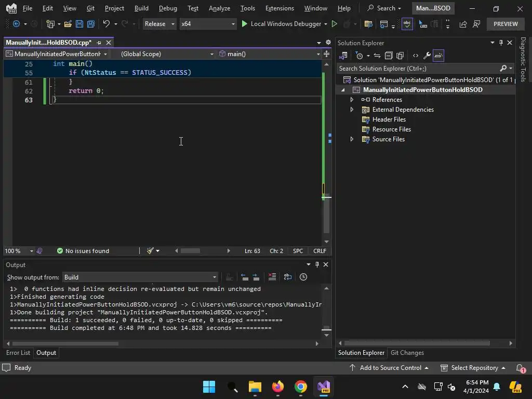Click the New Project icon in toolbar

[50, 24]
